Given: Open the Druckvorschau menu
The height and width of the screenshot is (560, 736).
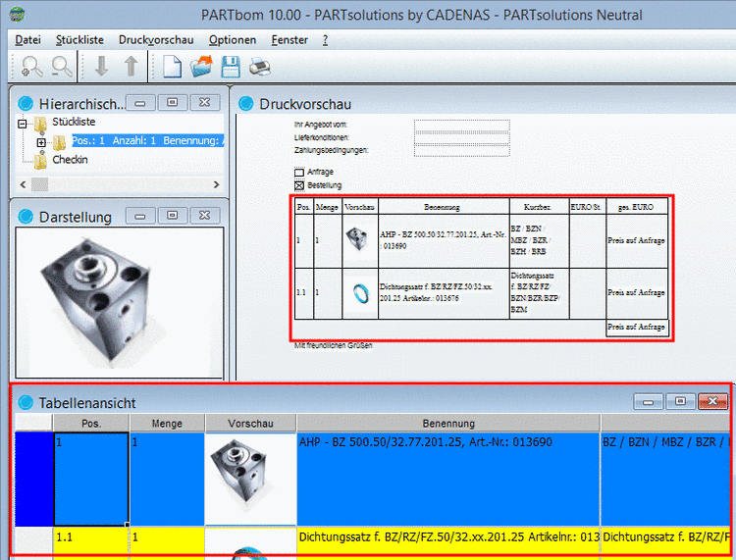Looking at the screenshot, I should pyautogui.click(x=156, y=40).
